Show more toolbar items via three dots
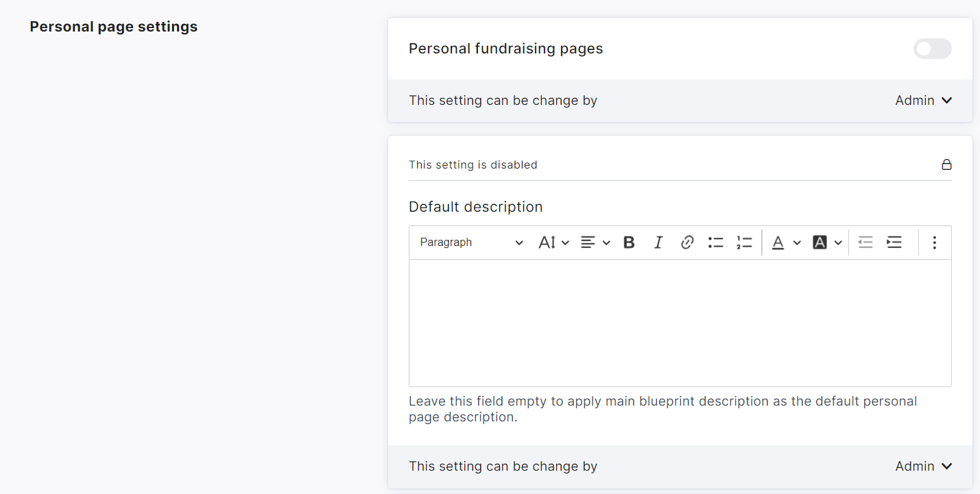The width and height of the screenshot is (980, 494). (x=934, y=243)
